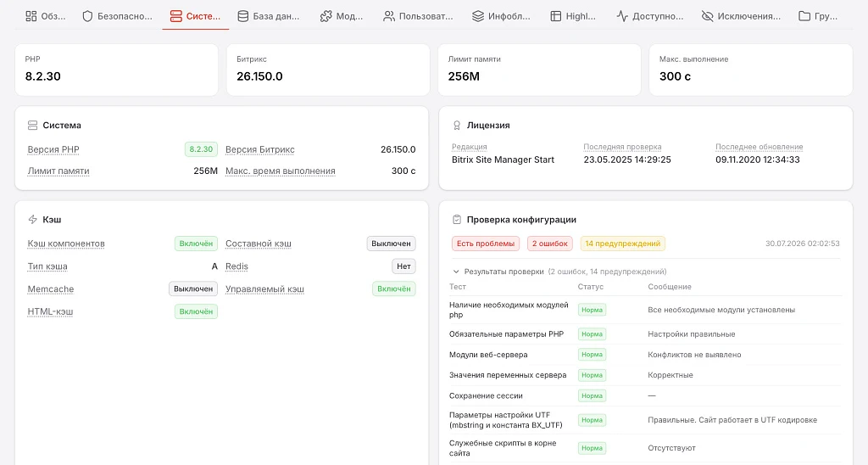Click the Редакция label in the Лицензия card
Screen dimensions: 868x465
point(469,147)
